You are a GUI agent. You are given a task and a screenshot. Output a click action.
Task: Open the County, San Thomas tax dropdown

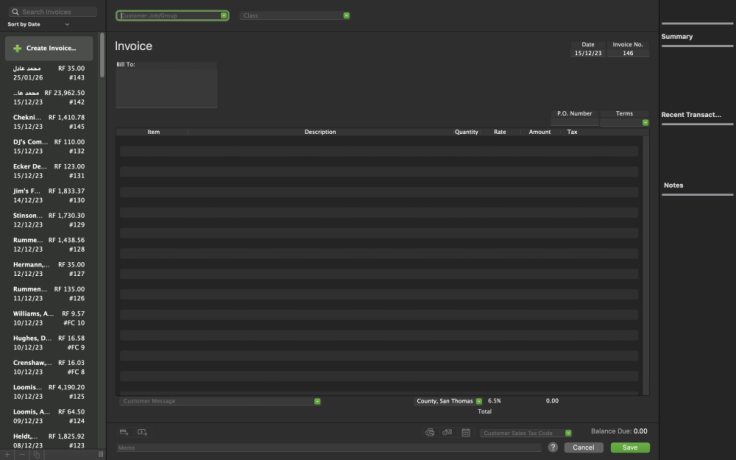point(479,401)
